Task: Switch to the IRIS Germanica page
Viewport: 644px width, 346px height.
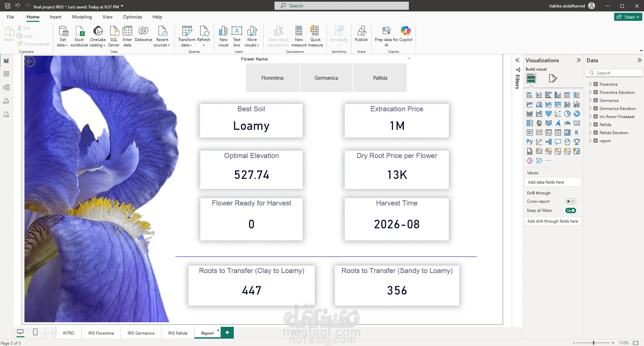Action: pyautogui.click(x=141, y=333)
